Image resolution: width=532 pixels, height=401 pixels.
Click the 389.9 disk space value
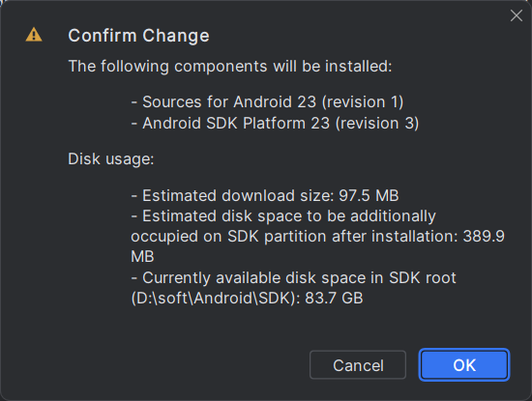pyautogui.click(x=484, y=237)
